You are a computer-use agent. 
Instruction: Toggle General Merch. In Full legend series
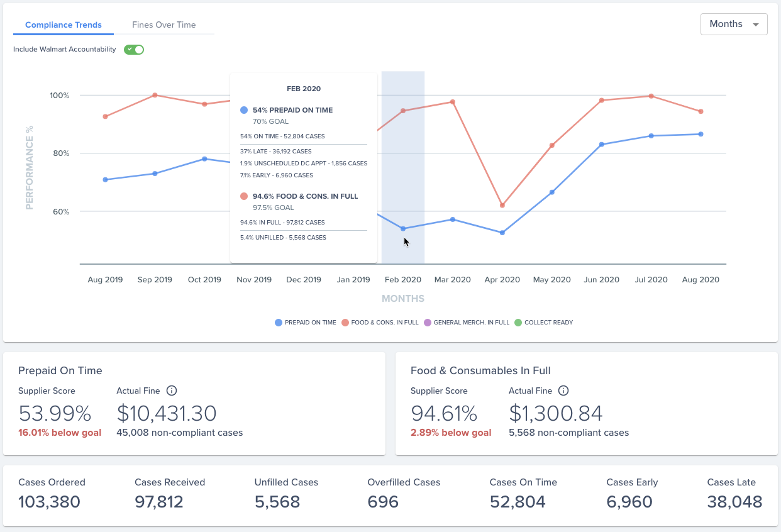pyautogui.click(x=467, y=323)
